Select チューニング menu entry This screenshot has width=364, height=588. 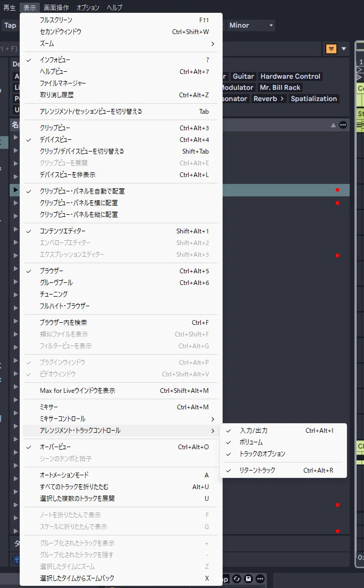click(x=120, y=295)
